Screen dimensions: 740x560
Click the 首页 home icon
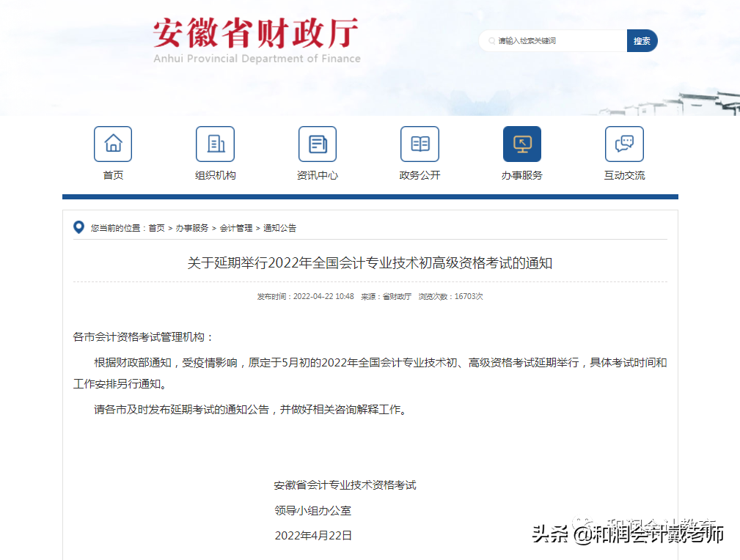112,144
